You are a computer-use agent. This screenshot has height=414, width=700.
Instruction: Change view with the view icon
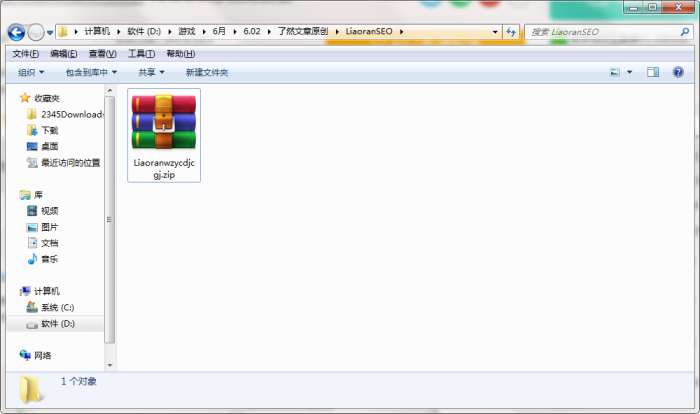[x=615, y=72]
